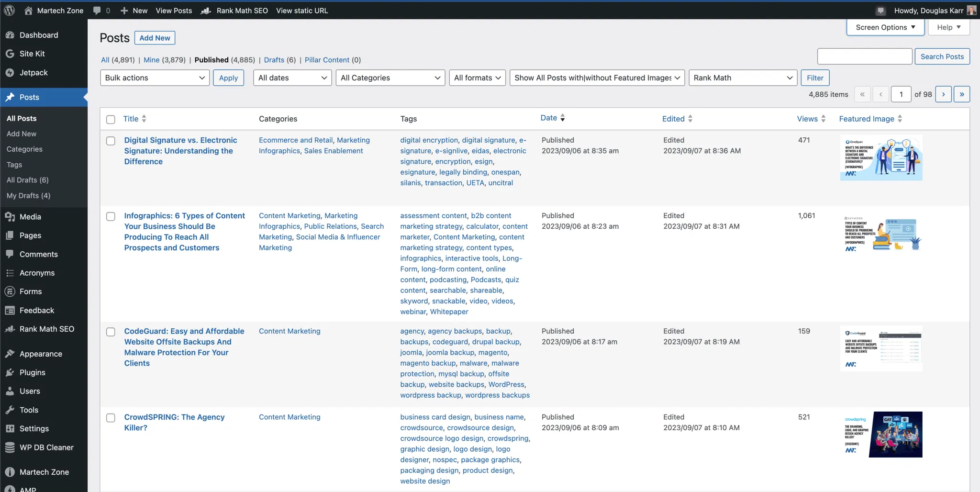Sort posts by Views column
Screen dimensions: 980x492
(x=811, y=119)
